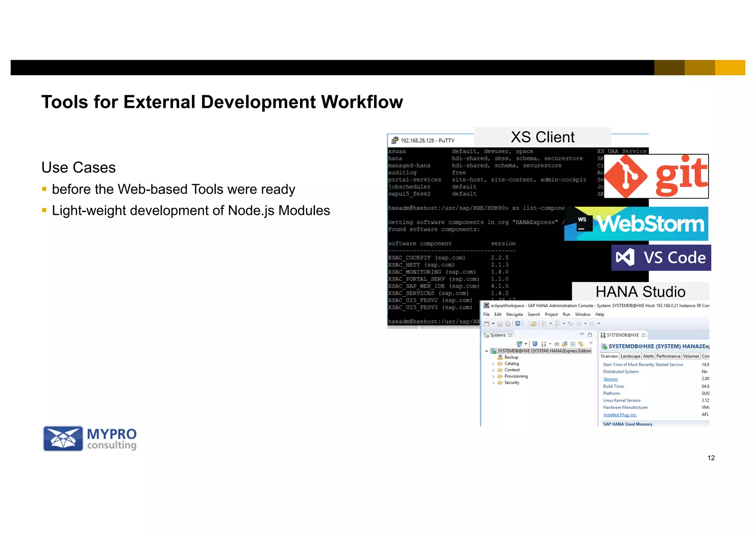Click the folder search icon in Systems view

coord(565,344)
